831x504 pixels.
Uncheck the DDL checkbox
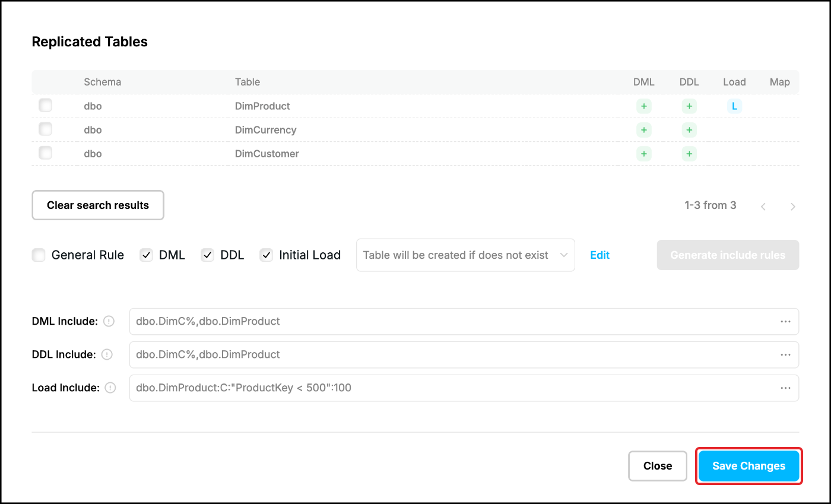click(207, 255)
